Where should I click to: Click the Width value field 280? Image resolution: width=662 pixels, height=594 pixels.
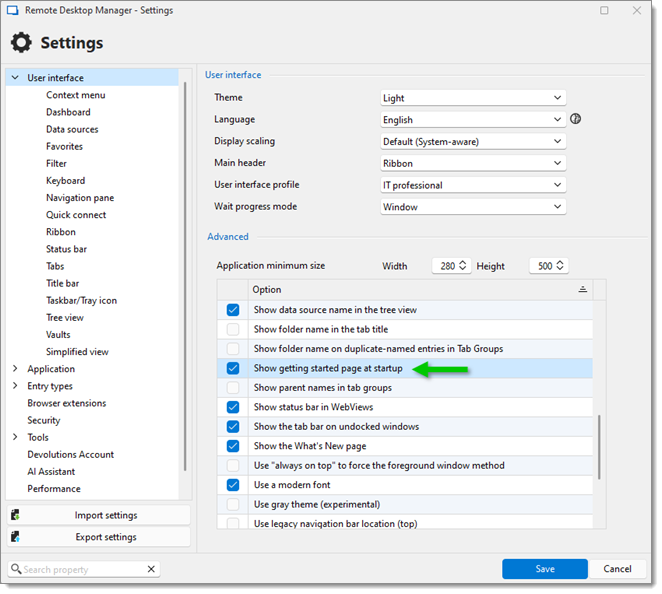[x=447, y=266]
